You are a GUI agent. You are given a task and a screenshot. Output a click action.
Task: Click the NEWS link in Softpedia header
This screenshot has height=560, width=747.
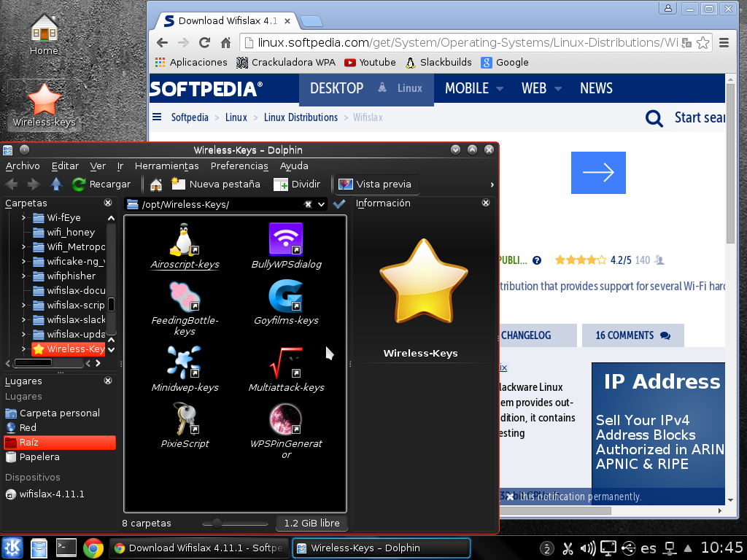tap(596, 88)
